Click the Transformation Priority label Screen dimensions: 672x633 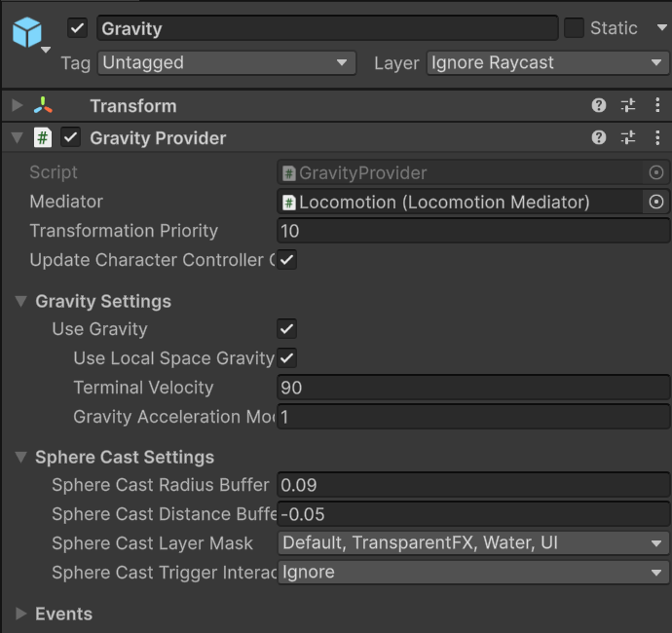click(x=124, y=231)
